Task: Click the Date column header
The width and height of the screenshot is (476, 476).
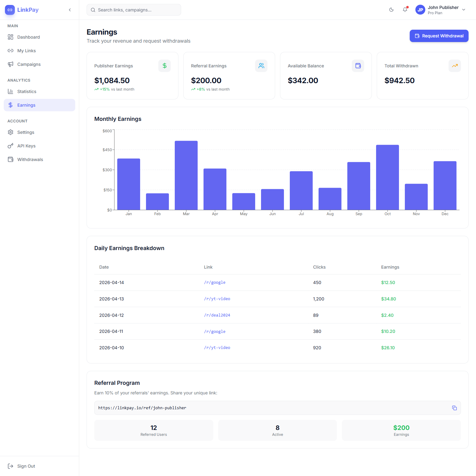Action: [104, 267]
